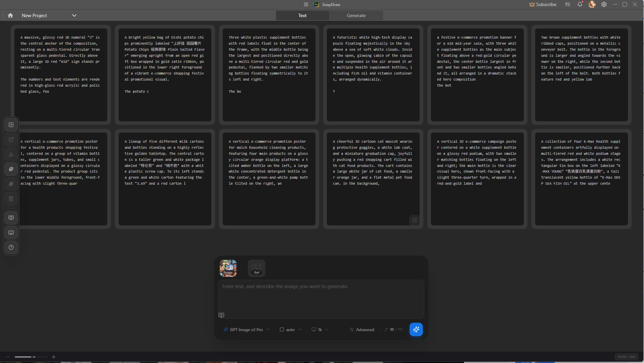Open the Advanced settings

pyautogui.click(x=362, y=330)
